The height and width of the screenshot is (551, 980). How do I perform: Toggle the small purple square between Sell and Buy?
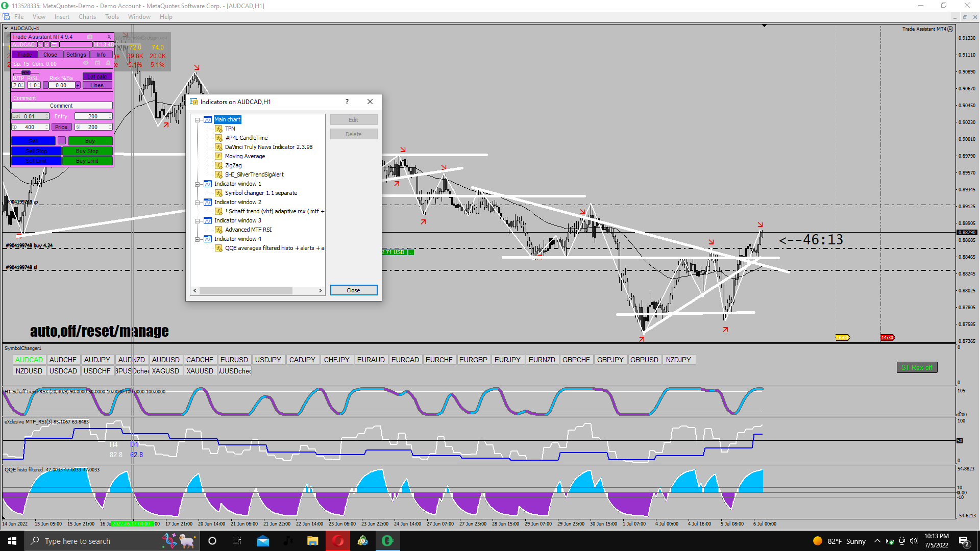[62, 140]
